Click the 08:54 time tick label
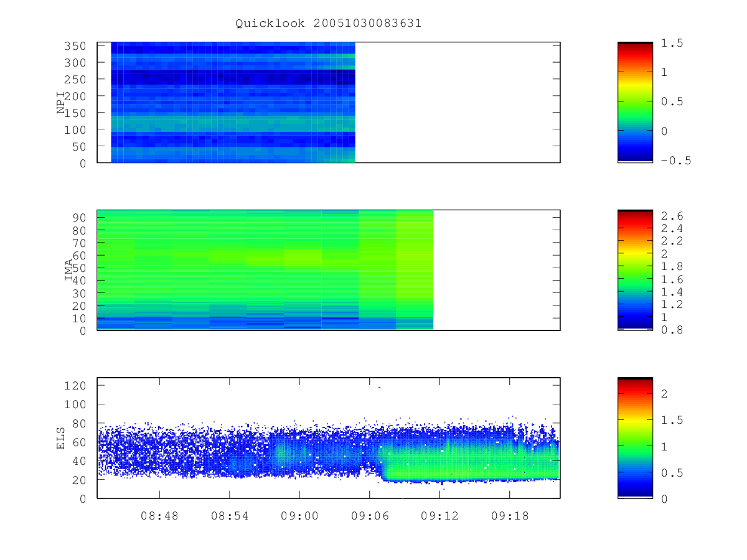The height and width of the screenshot is (560, 747). (x=230, y=516)
